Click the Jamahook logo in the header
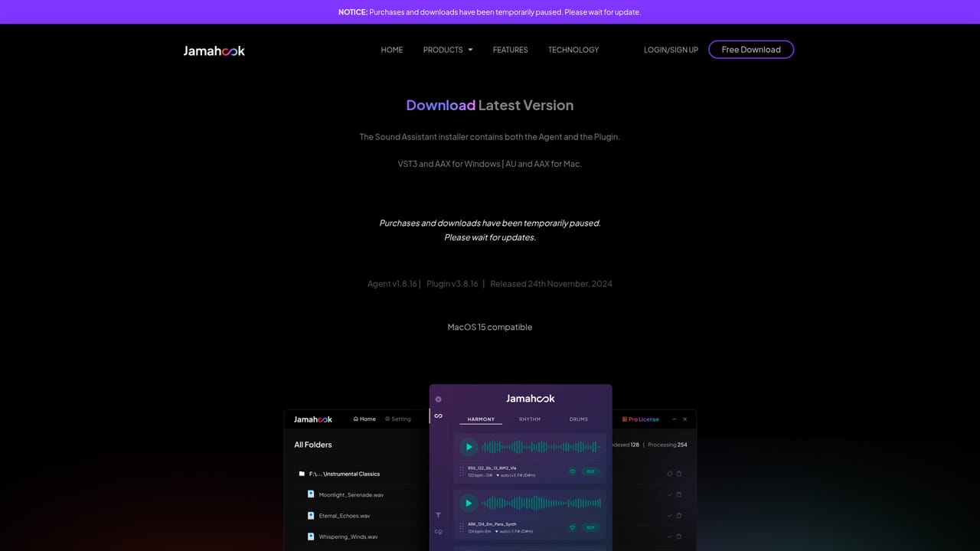The width and height of the screenshot is (980, 551). tap(214, 51)
